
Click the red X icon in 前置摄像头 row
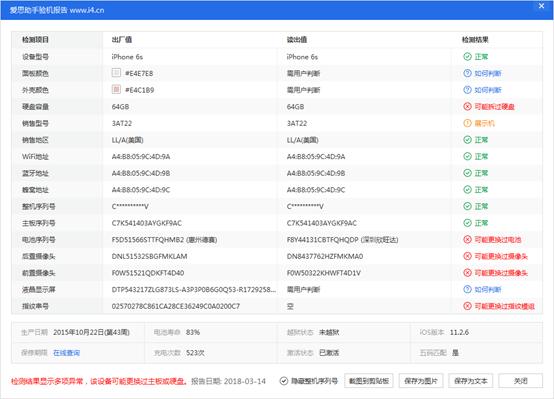[467, 273]
